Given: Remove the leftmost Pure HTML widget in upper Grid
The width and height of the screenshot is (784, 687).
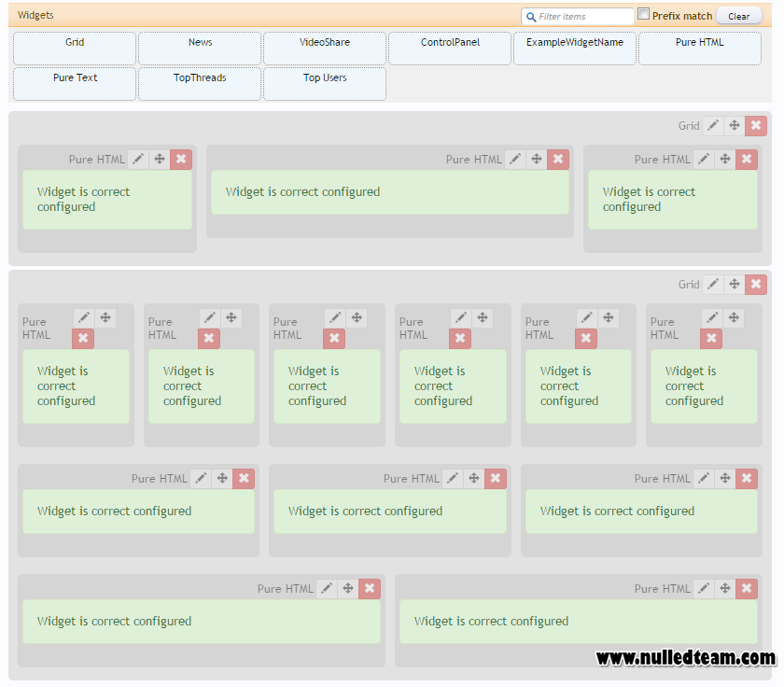Looking at the screenshot, I should click(181, 160).
